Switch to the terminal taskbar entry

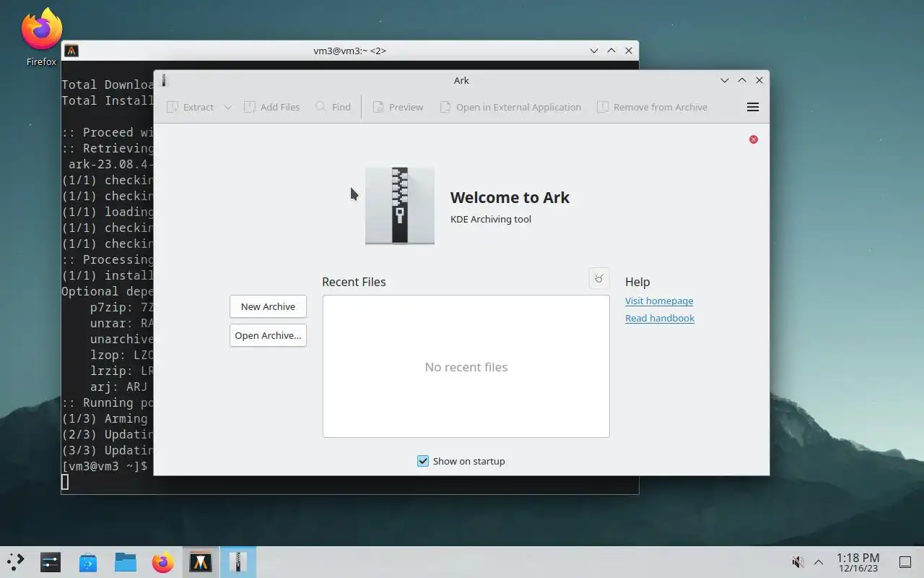[201, 561]
